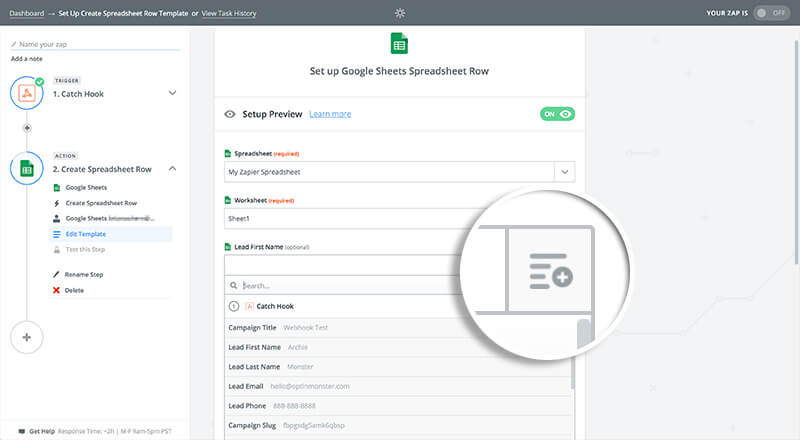Click Add a note

coord(27,59)
